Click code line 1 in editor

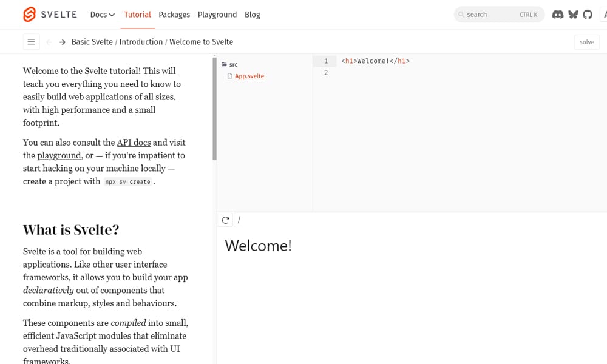375,61
